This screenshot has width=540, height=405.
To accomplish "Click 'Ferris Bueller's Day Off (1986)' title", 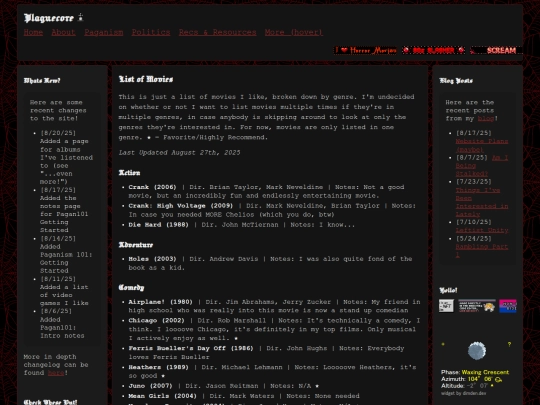I will [191, 348].
